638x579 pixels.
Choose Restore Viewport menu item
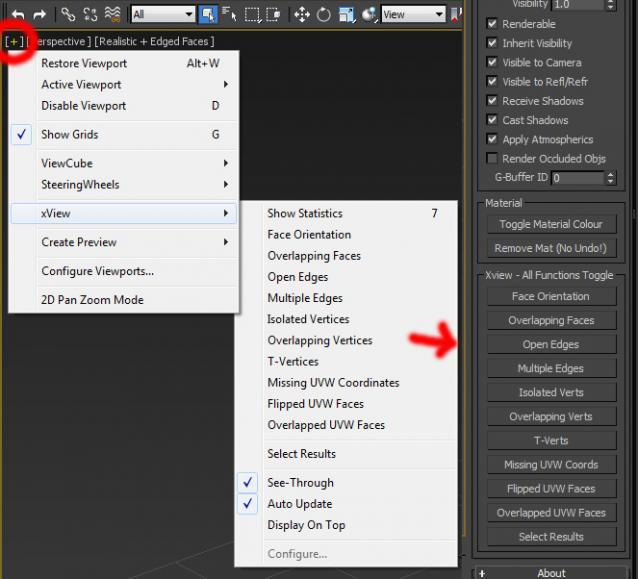[124, 63]
